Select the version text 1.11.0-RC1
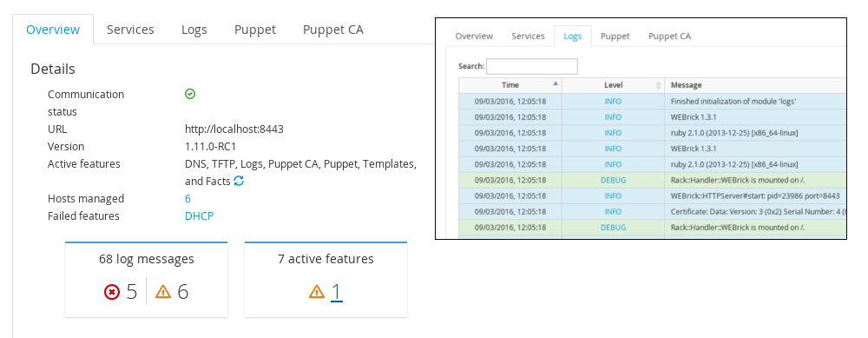Screen dimensions: 868x338 (210, 146)
